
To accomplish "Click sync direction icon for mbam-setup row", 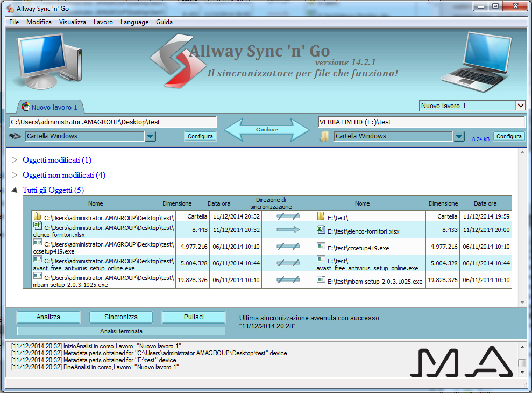I will (x=288, y=279).
